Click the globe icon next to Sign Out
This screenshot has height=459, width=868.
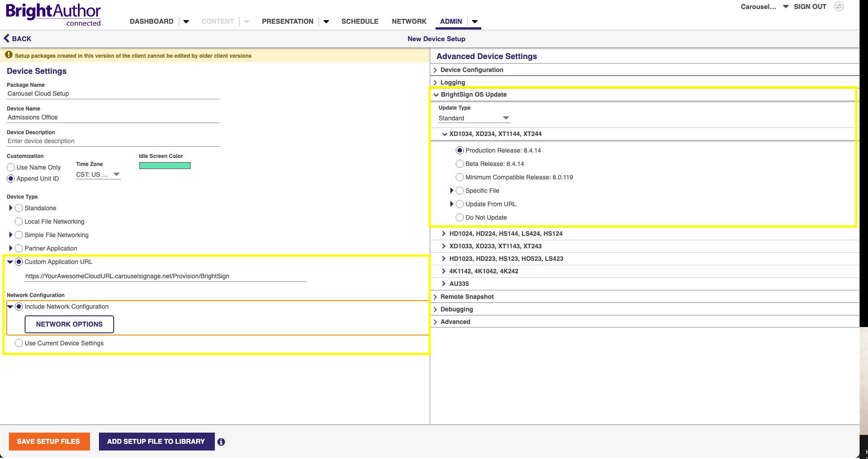[x=839, y=6]
